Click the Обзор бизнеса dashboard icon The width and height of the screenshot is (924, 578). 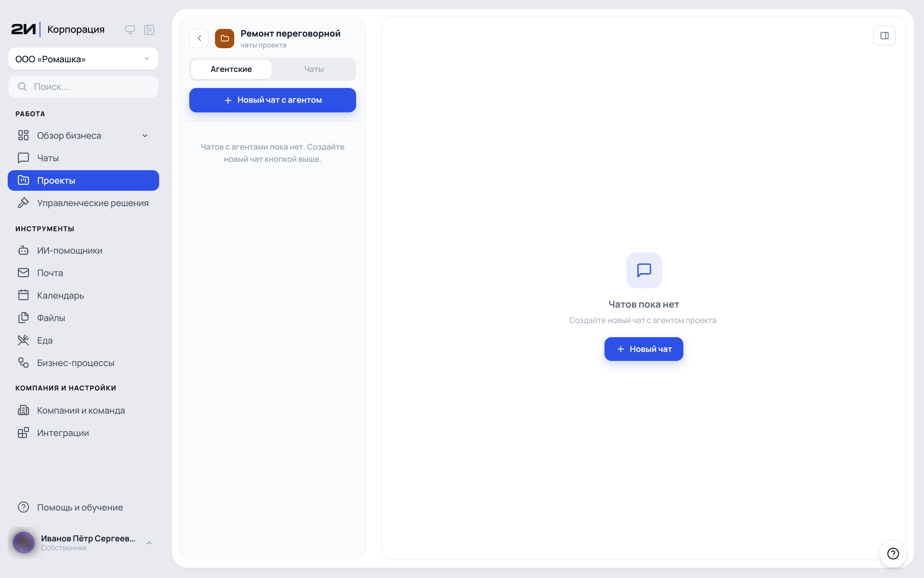click(23, 135)
